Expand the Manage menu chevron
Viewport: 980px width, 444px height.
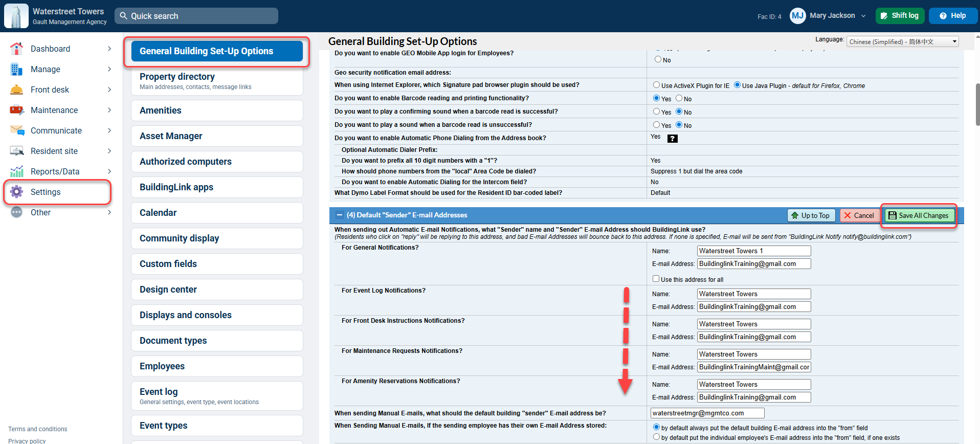109,69
